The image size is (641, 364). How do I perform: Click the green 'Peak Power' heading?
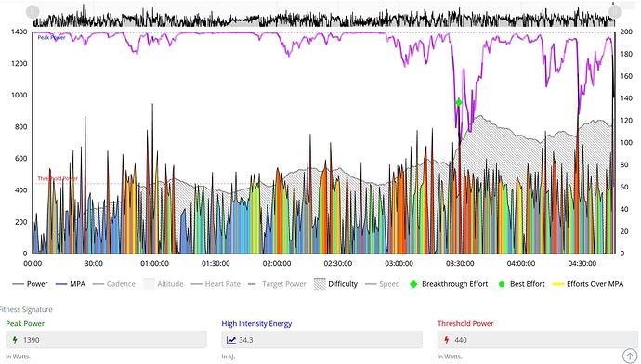tap(25, 323)
